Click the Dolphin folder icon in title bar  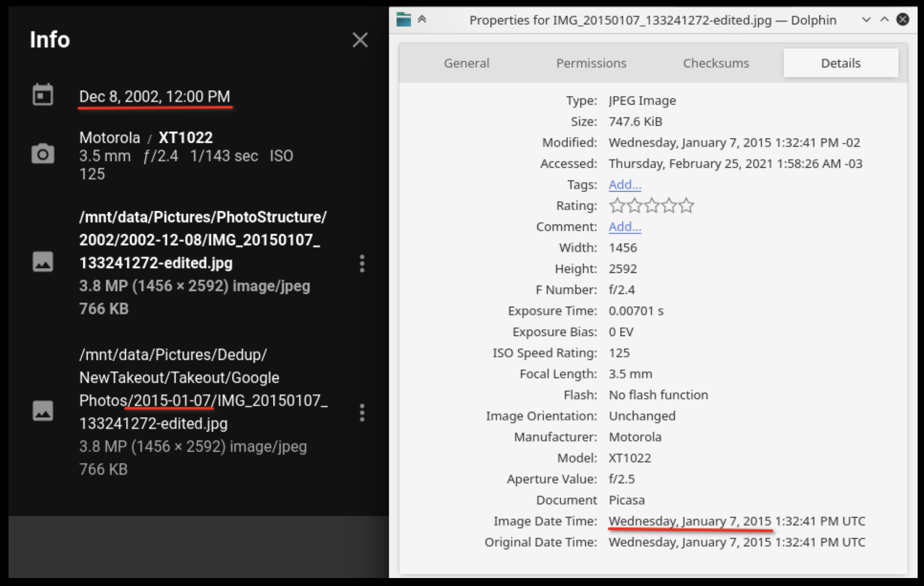coord(404,20)
